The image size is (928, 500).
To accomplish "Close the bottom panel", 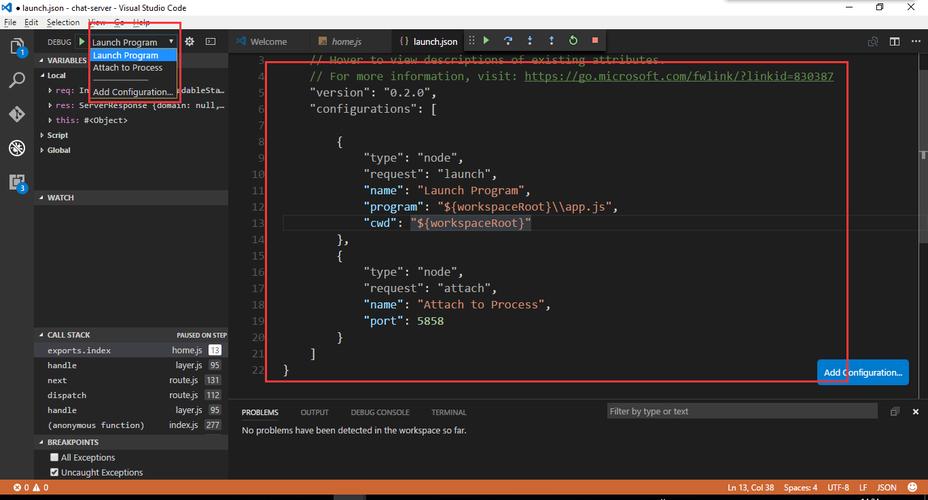I will click(x=916, y=412).
